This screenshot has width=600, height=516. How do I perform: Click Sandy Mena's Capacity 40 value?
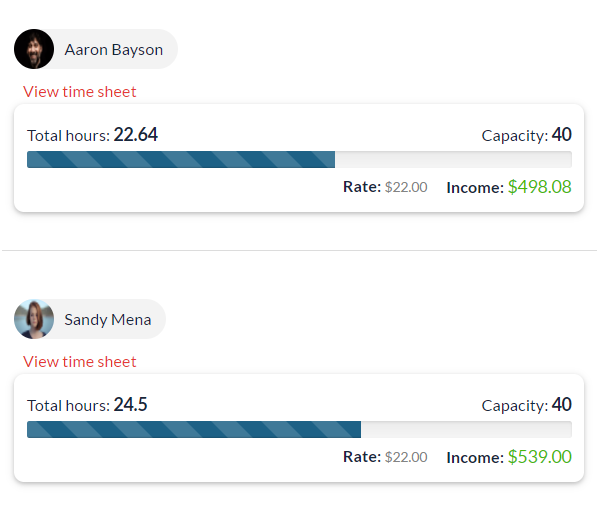tap(562, 405)
